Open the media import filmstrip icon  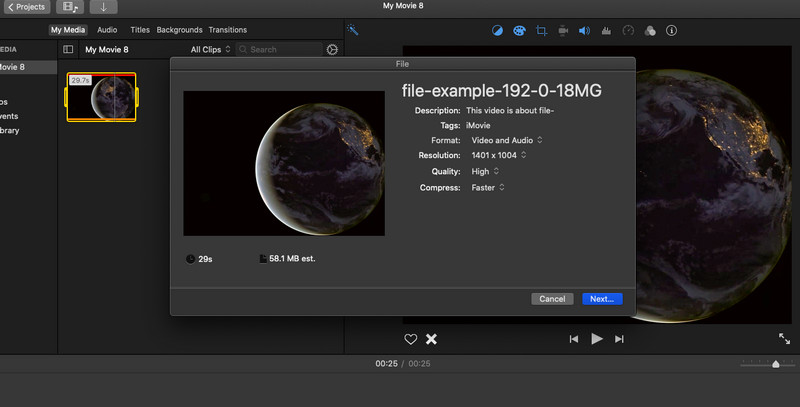click(70, 7)
